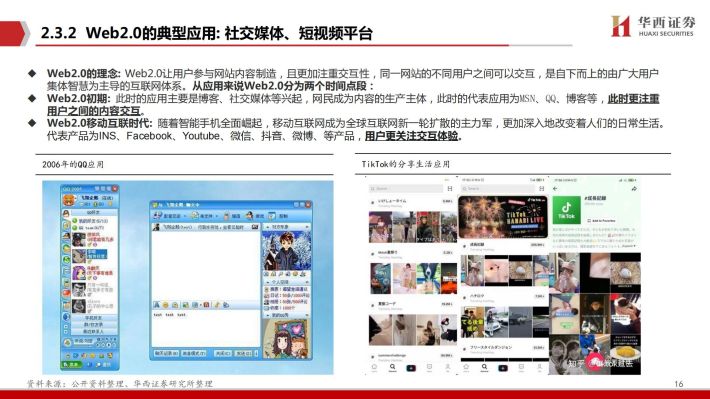The height and width of the screenshot is (399, 710).
Task: Check the Add to Favorites box
Action: click(589, 221)
